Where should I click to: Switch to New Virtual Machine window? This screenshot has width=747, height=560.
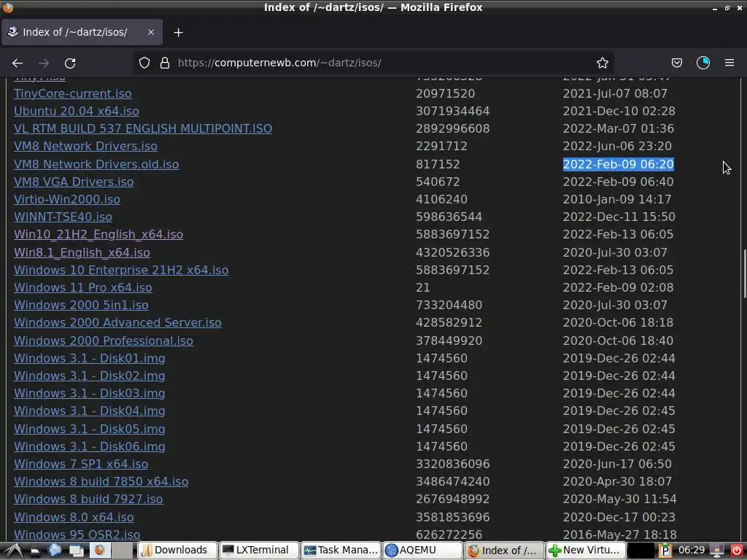click(586, 550)
